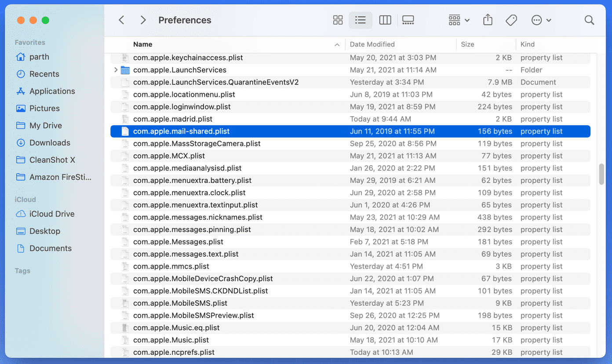Select com.apple.mmcs.plist
Screen dimensions: 612x364
350,267
